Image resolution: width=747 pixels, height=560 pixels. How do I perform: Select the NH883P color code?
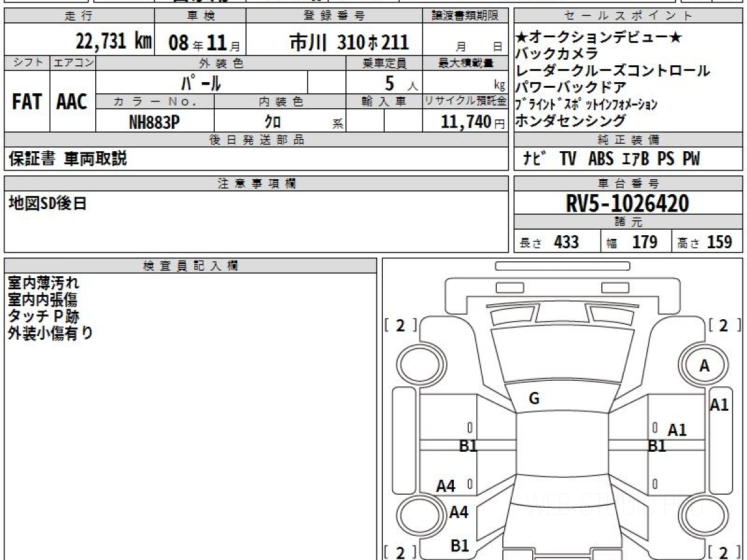click(x=154, y=123)
